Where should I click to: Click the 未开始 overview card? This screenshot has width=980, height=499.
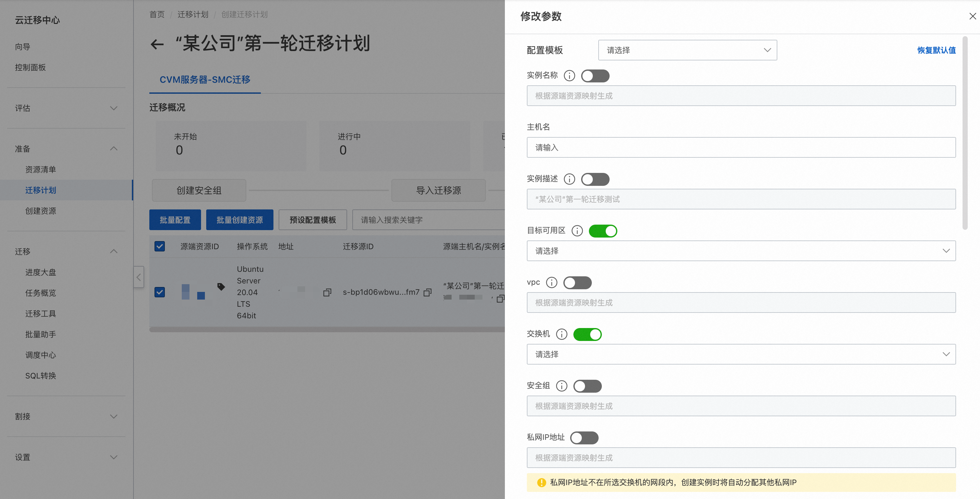point(231,146)
